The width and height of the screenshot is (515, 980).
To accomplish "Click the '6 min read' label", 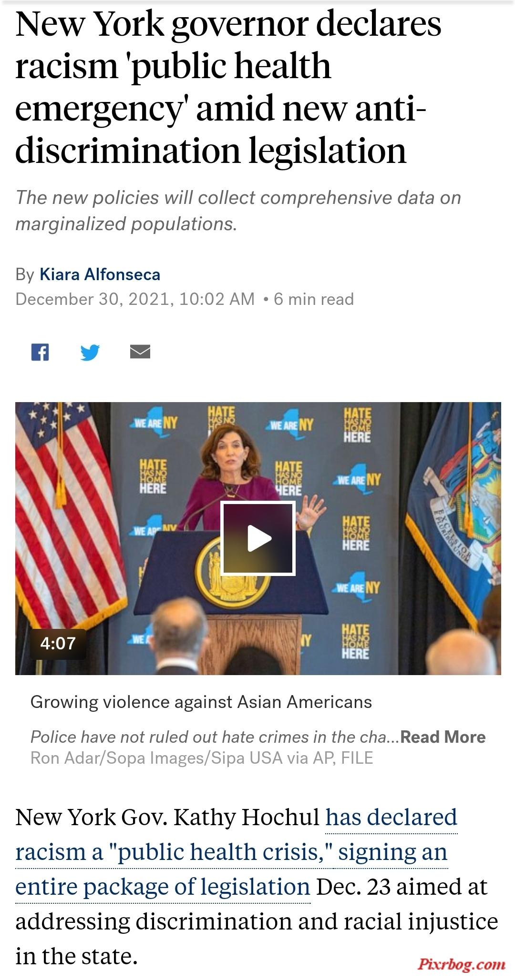I will (x=314, y=299).
